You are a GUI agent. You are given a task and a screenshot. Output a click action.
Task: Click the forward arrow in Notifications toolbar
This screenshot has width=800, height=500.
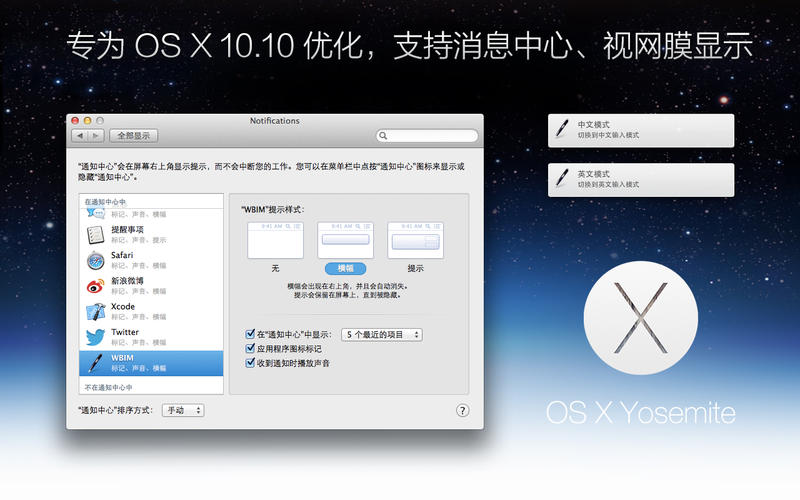[96, 136]
